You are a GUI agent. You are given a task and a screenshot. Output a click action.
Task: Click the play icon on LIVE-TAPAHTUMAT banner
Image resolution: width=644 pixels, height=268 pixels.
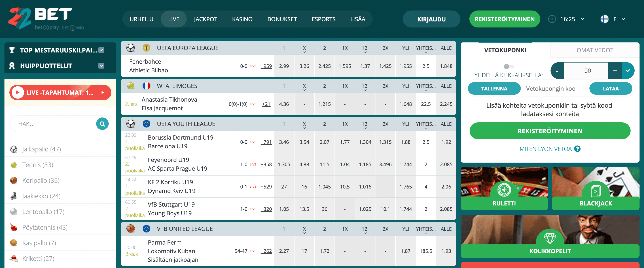[x=18, y=92]
